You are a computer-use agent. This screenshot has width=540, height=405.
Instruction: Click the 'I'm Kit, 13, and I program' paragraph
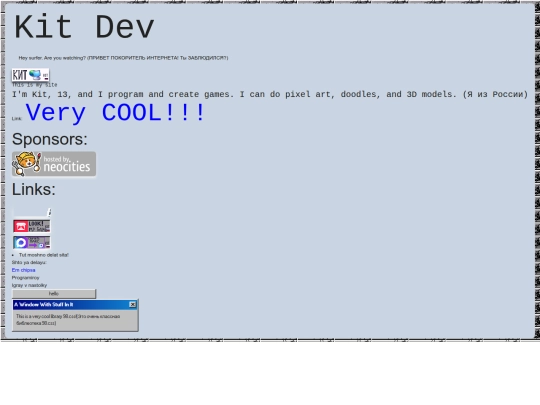point(270,94)
